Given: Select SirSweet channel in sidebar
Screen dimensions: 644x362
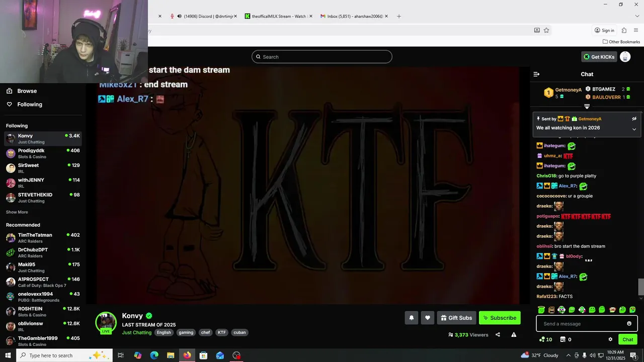Looking at the screenshot, I should point(43,168).
